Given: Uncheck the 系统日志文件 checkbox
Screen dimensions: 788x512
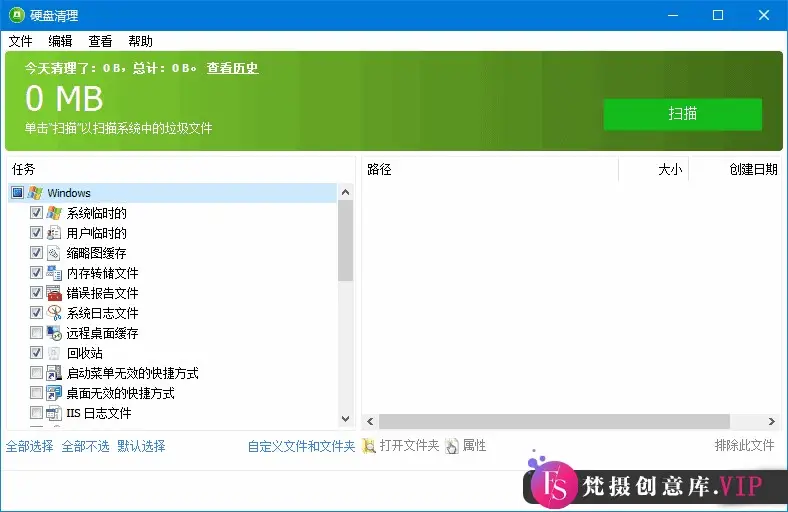Looking at the screenshot, I should pos(36,313).
